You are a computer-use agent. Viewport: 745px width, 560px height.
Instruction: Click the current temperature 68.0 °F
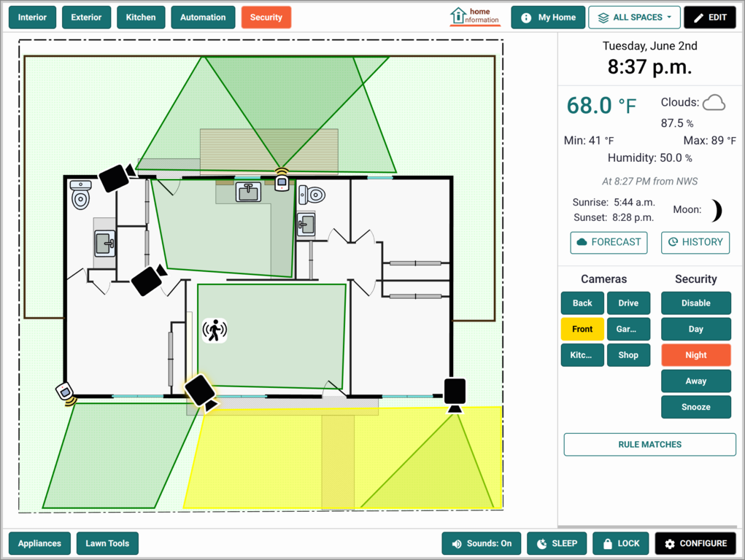pos(601,106)
